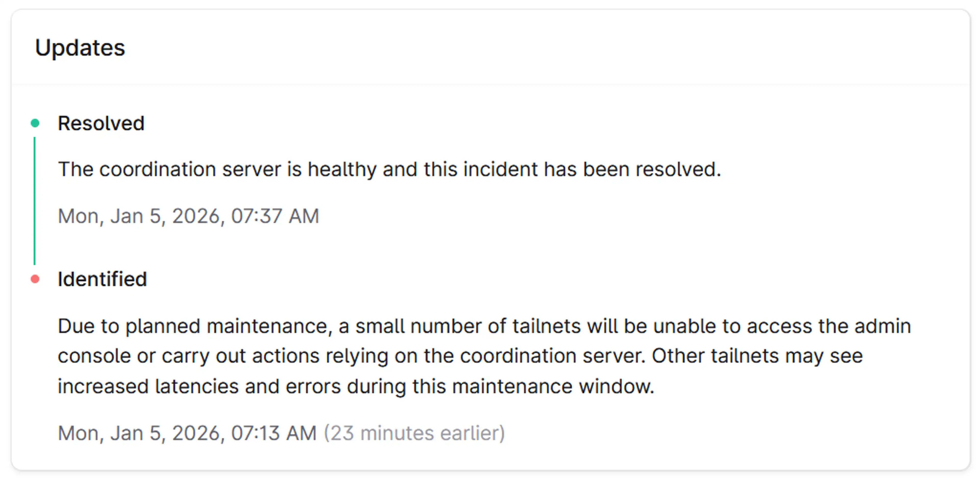Click the green vertical timeline connector line

[35, 201]
